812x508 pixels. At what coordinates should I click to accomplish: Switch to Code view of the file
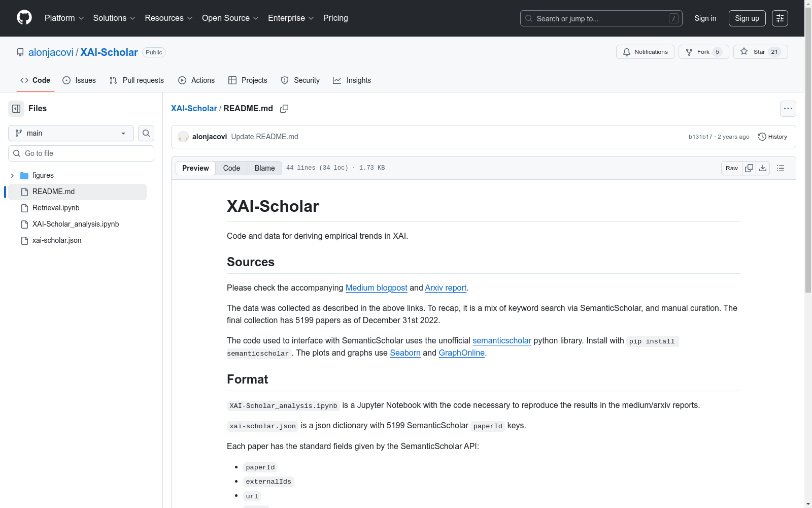pos(231,168)
